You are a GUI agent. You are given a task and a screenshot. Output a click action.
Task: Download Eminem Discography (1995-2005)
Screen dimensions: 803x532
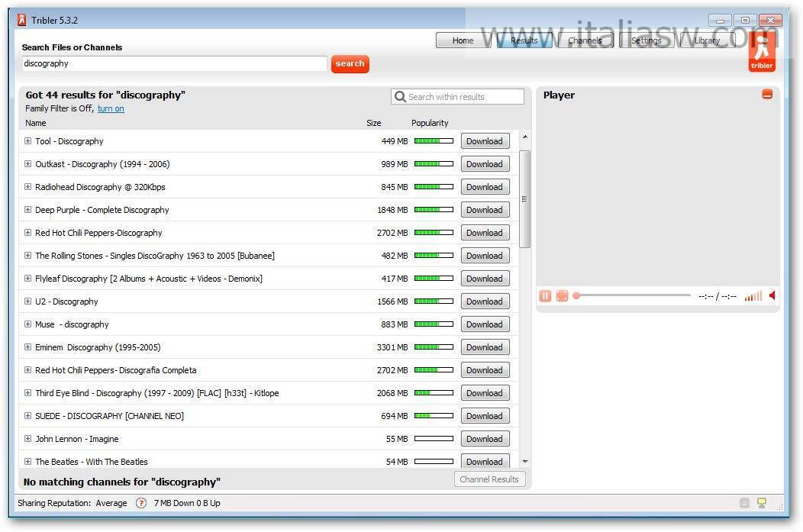[x=485, y=347]
